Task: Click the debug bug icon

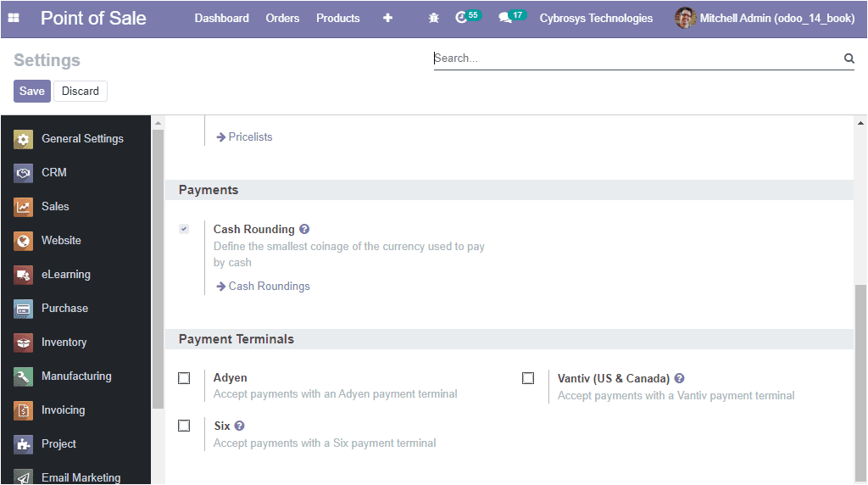Action: (434, 19)
